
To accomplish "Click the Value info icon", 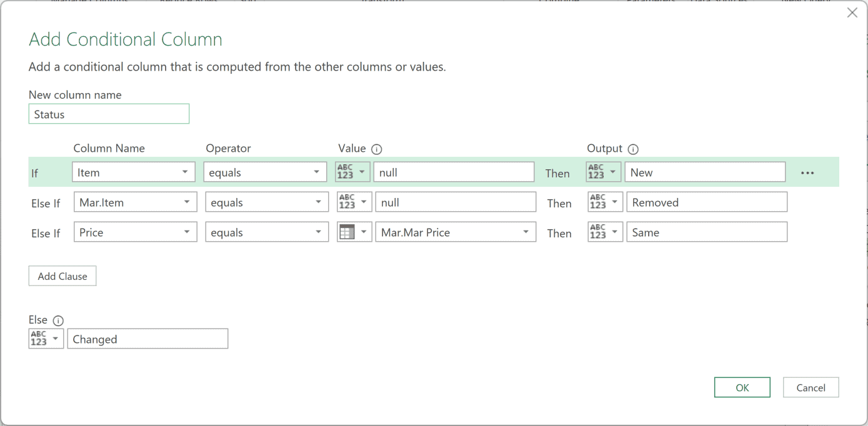I will [376, 149].
